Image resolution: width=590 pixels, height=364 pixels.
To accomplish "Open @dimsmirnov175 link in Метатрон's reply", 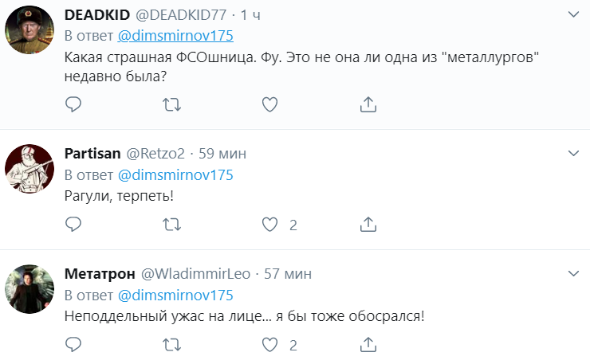I will point(175,296).
